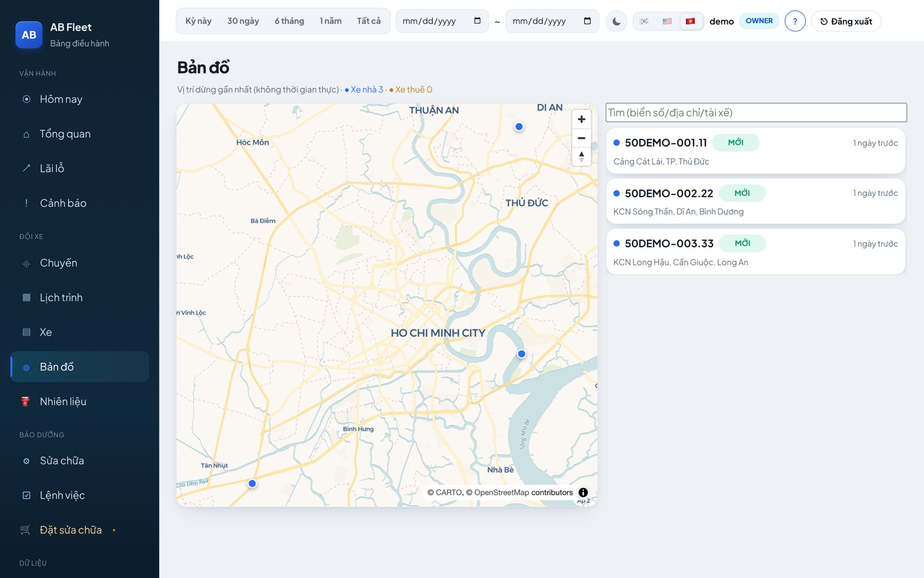Viewport: 924px width, 578px height.
Task: Open Lịch trình schedule page
Action: [80, 298]
